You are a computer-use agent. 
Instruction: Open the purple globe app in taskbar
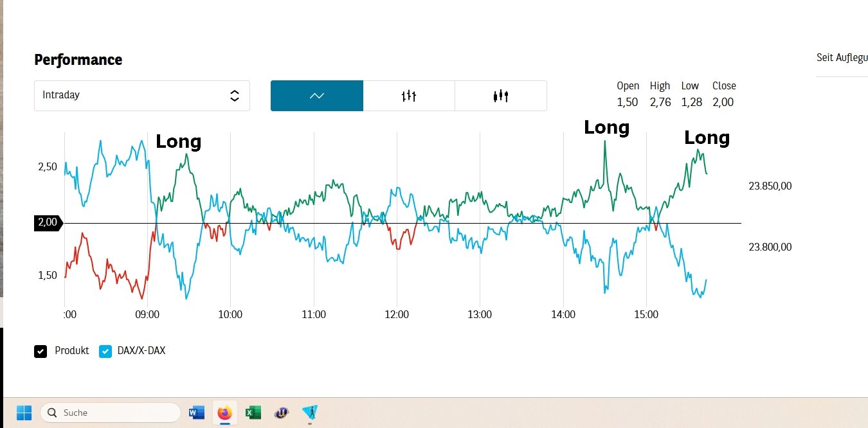point(281,413)
